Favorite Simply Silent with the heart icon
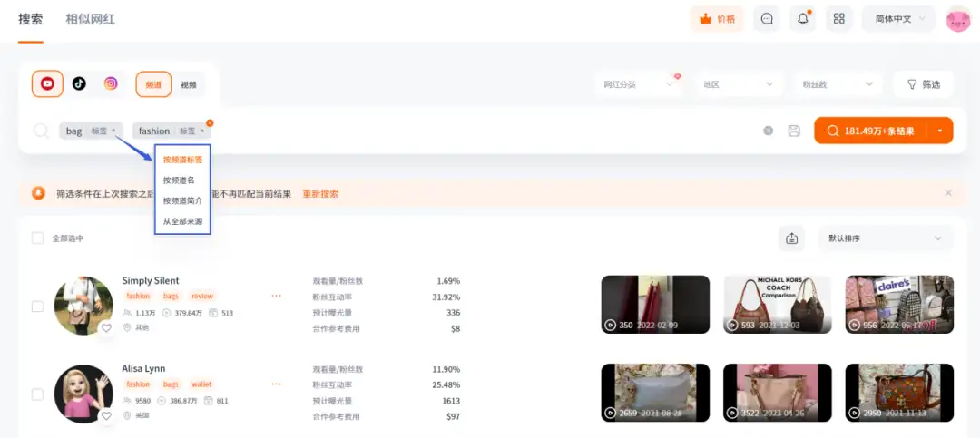 pyautogui.click(x=106, y=327)
